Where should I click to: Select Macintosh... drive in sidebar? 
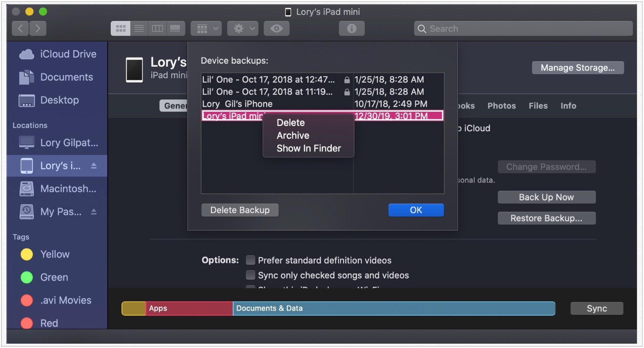pos(57,188)
